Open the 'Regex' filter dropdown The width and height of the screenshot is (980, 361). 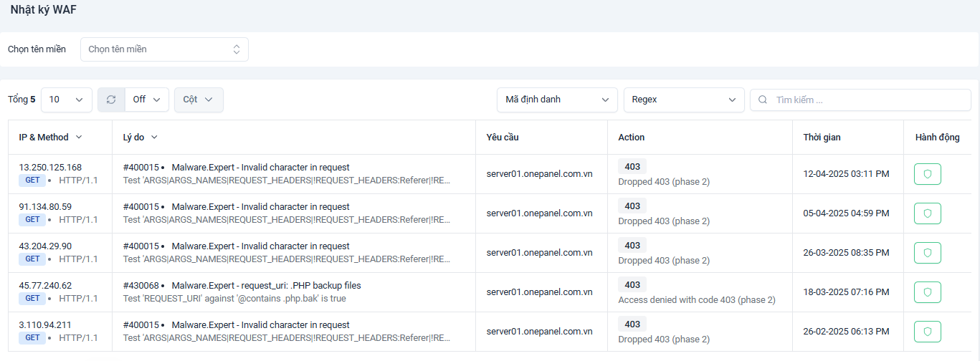(684, 100)
